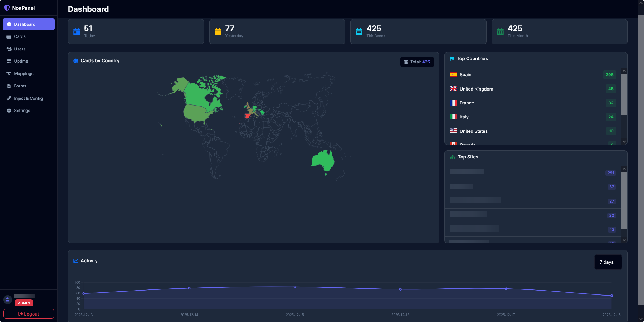Click the 2025-12-15 point on Activity chart
This screenshot has height=322, width=644.
pos(295,287)
